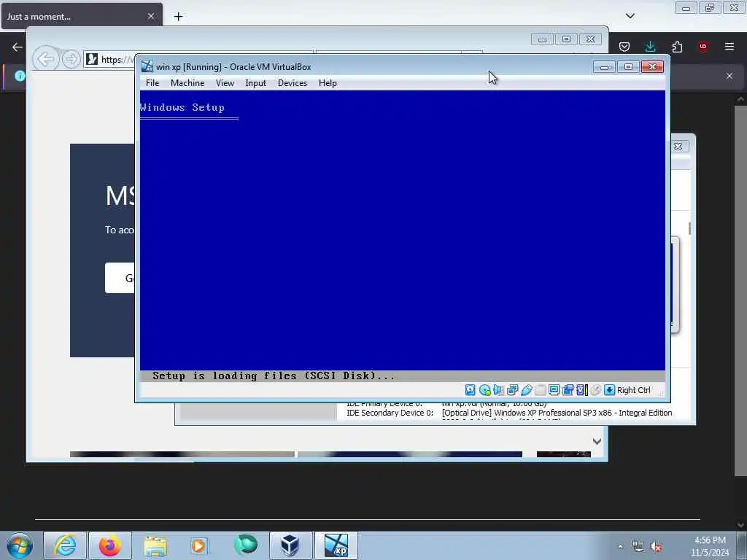
Task: Open the Devices menu
Action: tap(293, 83)
